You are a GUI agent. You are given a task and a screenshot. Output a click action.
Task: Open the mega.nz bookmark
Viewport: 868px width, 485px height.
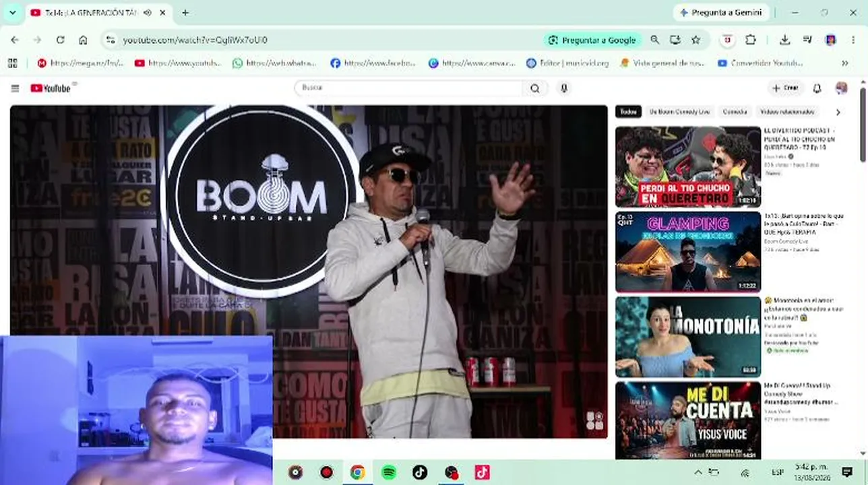(80, 63)
